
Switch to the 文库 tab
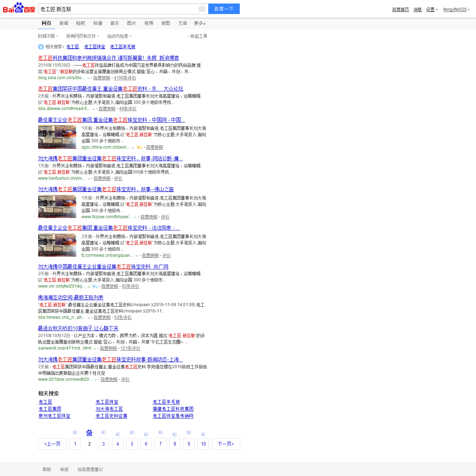[x=183, y=23]
